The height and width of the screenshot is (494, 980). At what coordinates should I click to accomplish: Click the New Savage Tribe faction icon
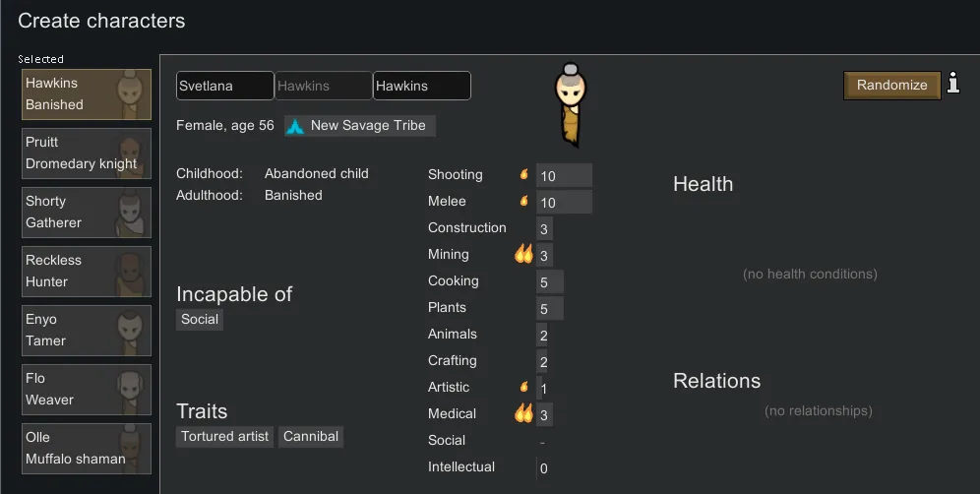click(296, 126)
